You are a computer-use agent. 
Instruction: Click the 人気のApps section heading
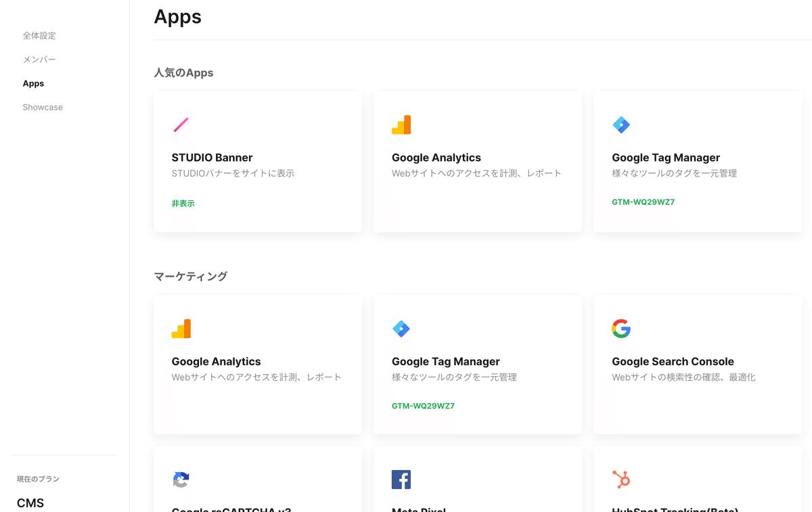[x=183, y=72]
